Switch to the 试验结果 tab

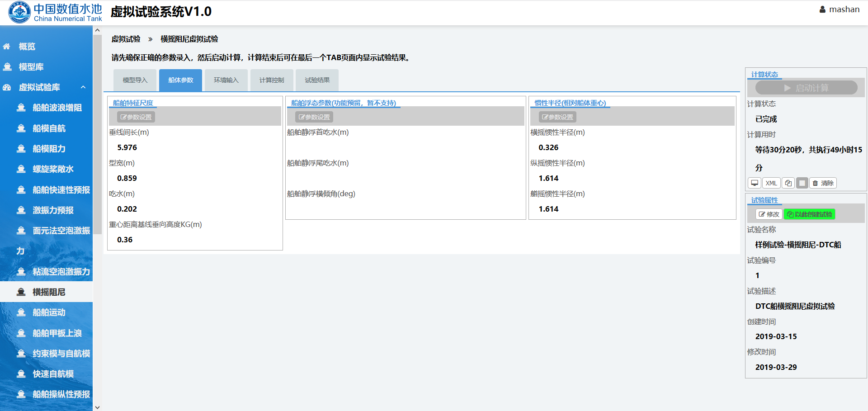click(317, 80)
